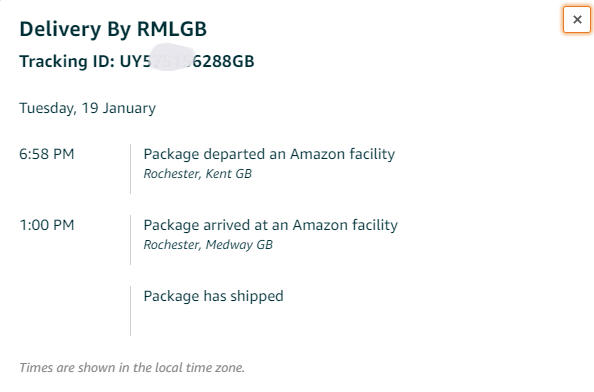Select the Rochester, Medway GB location

tap(208, 245)
